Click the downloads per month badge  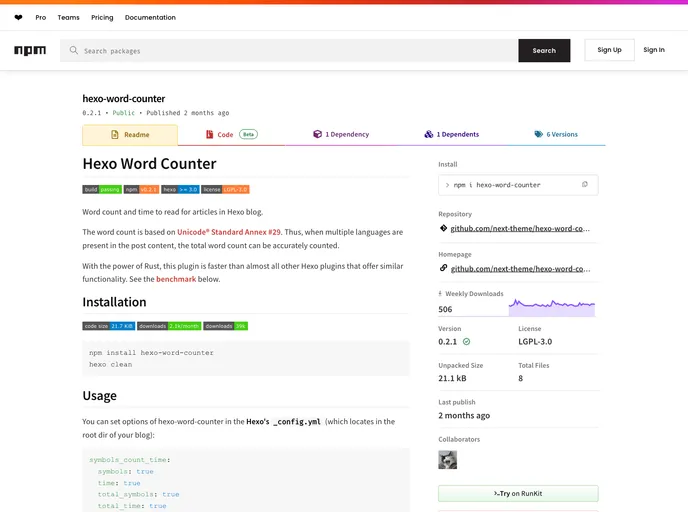tap(169, 326)
